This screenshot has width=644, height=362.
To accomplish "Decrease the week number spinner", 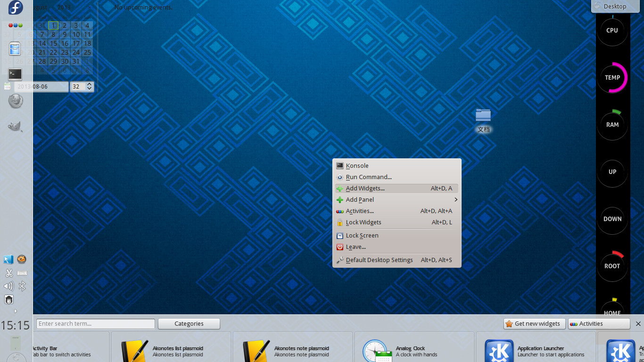I will point(90,89).
